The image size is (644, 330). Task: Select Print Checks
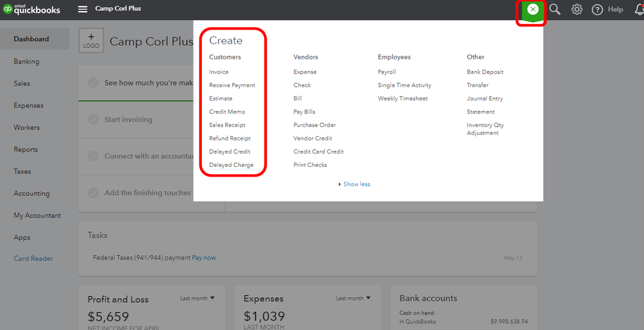click(x=310, y=164)
